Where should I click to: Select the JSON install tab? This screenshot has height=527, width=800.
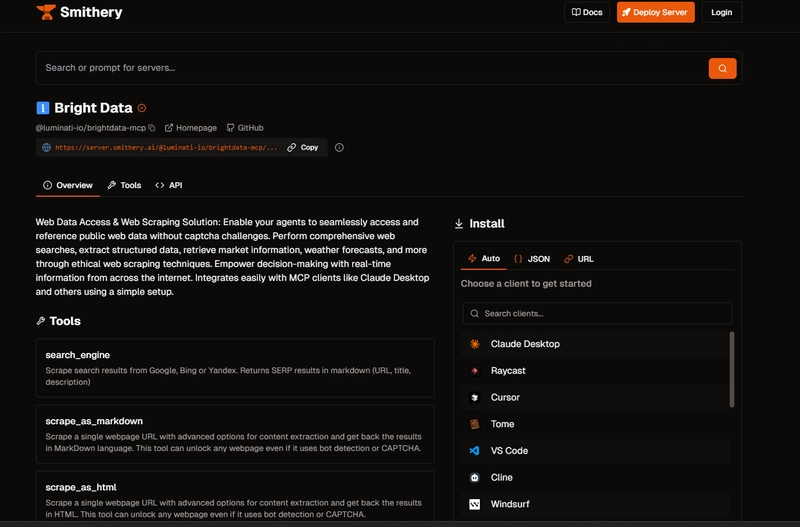(x=532, y=259)
